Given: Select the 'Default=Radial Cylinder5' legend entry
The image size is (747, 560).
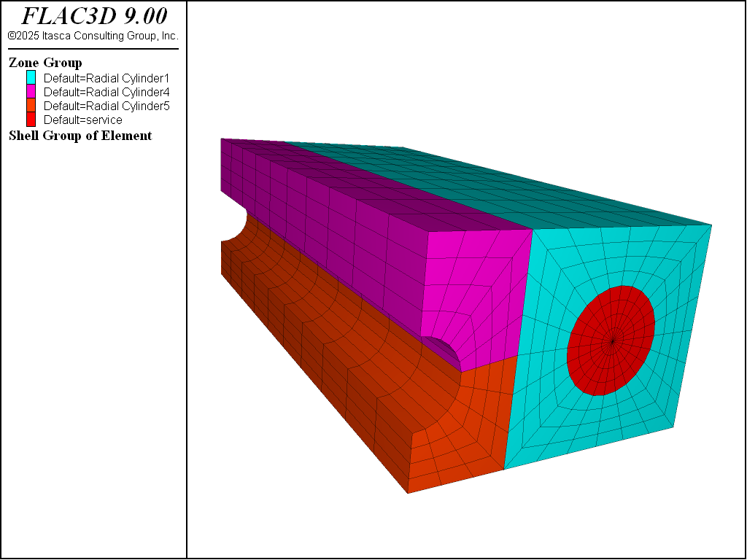Looking at the screenshot, I should pyautogui.click(x=107, y=106).
